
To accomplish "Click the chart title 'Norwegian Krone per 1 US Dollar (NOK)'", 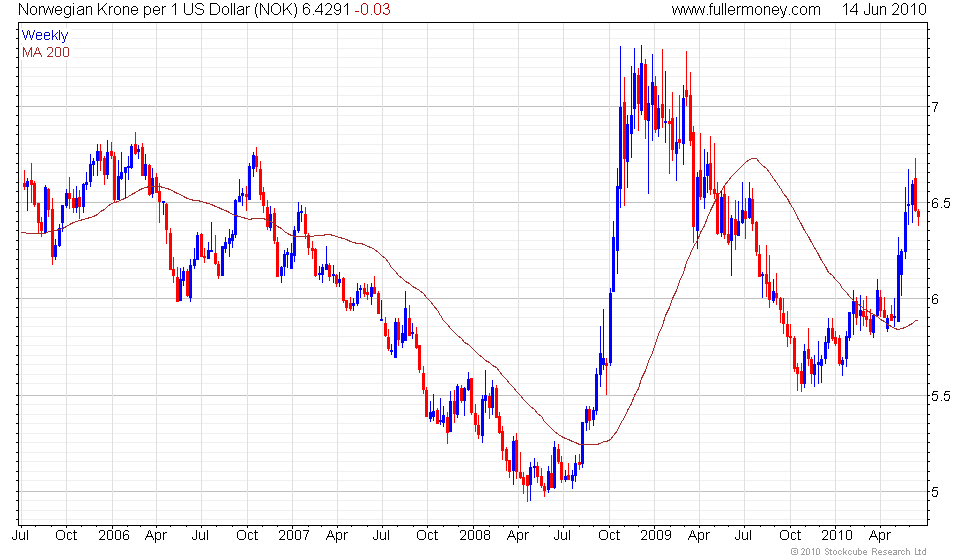I will (158, 10).
